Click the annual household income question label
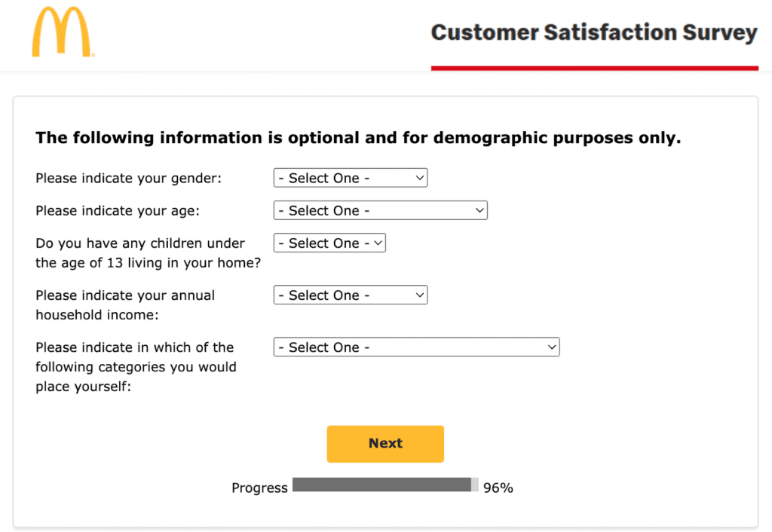Viewport: 772px width, 532px height. tap(125, 305)
